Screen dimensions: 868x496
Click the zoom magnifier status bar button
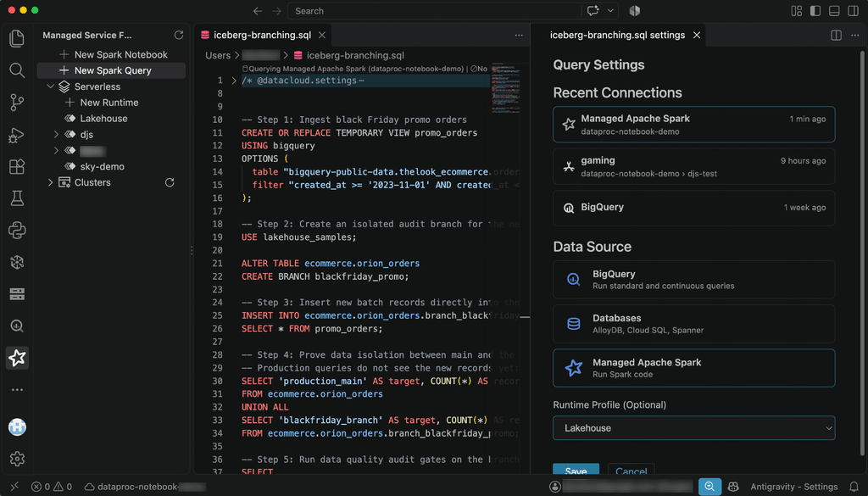[709, 487]
